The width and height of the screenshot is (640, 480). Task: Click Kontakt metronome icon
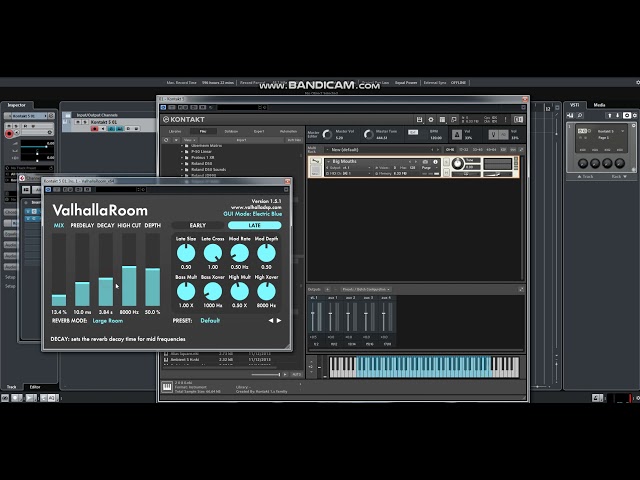pos(457,134)
